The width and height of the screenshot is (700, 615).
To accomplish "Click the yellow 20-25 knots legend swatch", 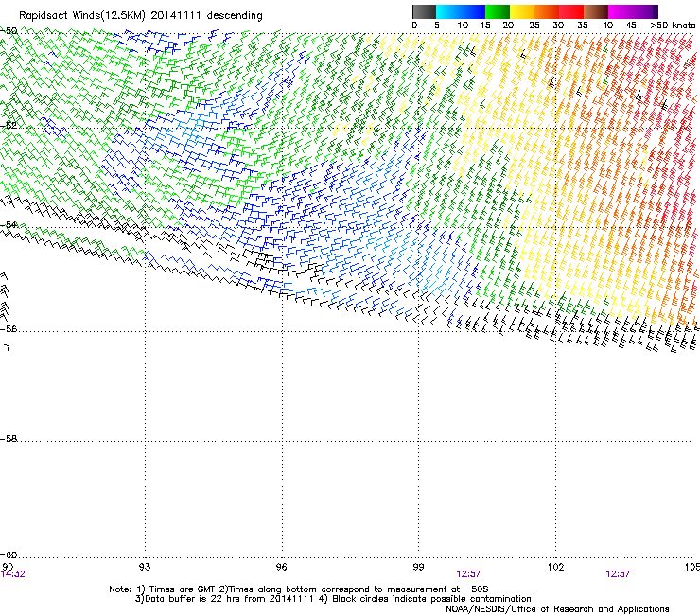I will click(x=522, y=11).
